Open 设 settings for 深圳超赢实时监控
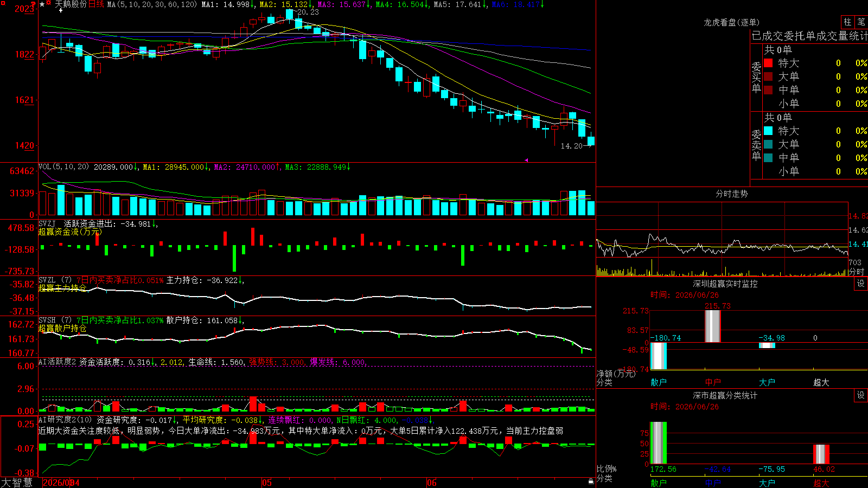 [860, 284]
